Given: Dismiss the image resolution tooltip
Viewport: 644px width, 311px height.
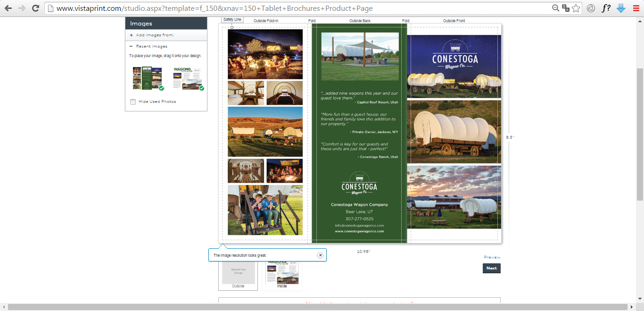Looking at the screenshot, I should pos(319,255).
